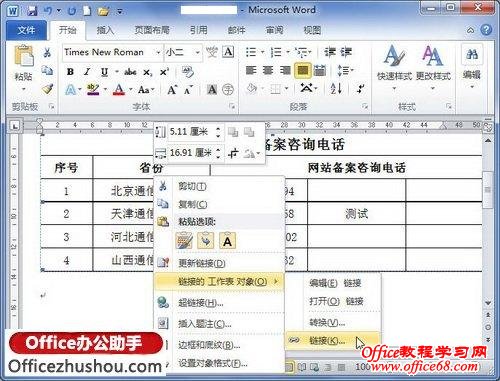The height and width of the screenshot is (381, 500).
Task: Apply the red font color
Action: click(119, 89)
